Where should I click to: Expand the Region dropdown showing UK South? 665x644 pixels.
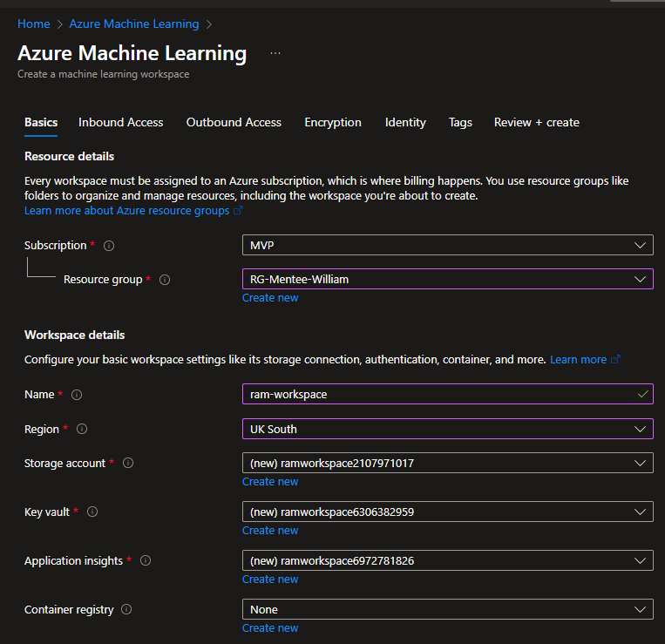click(447, 429)
